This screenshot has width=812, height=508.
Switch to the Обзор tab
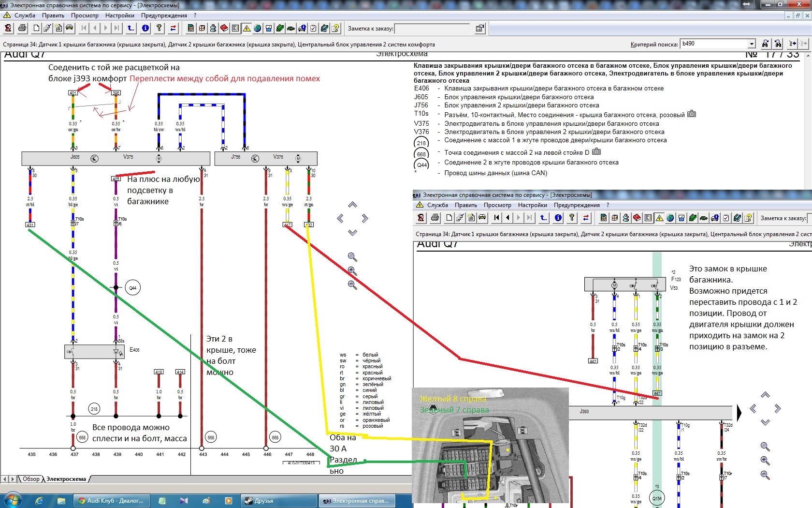(x=31, y=479)
